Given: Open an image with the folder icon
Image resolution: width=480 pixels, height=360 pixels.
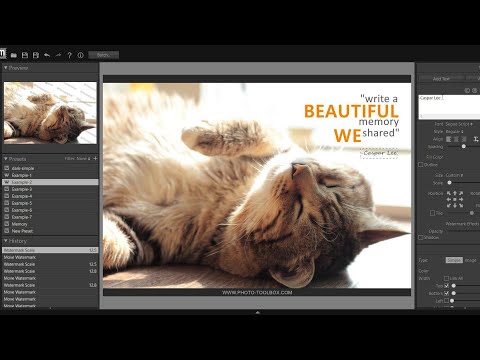Looking at the screenshot, I should click(x=14, y=55).
